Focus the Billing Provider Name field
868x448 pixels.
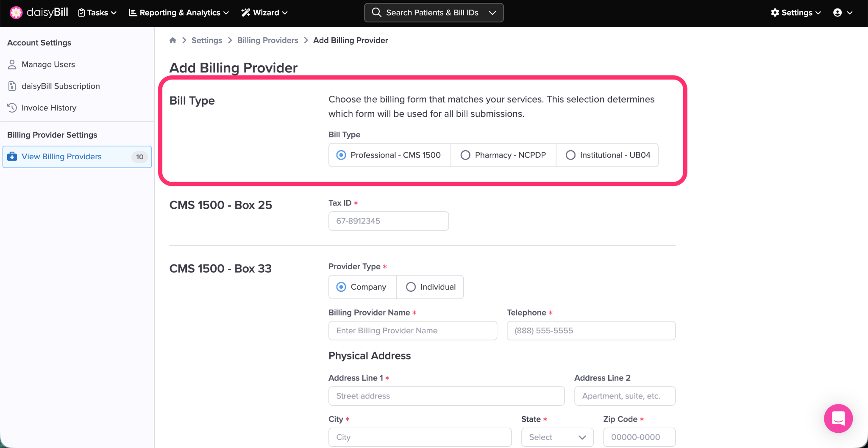tap(412, 331)
